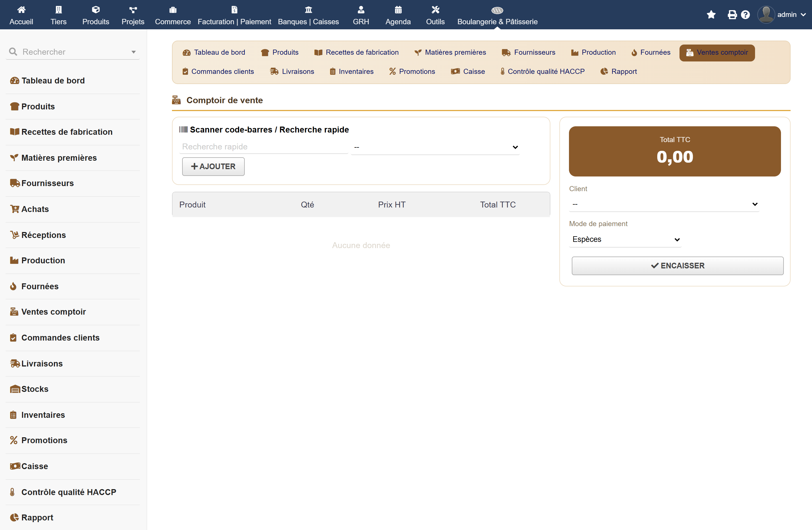Click the Fournées flame icon in sidebar

13,286
